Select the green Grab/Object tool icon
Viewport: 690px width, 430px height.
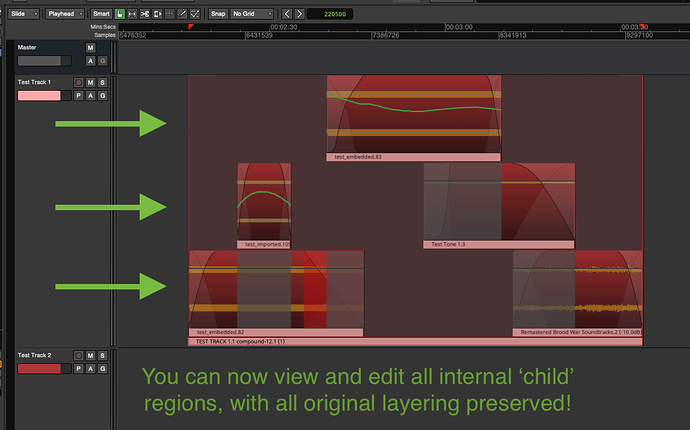[120, 14]
